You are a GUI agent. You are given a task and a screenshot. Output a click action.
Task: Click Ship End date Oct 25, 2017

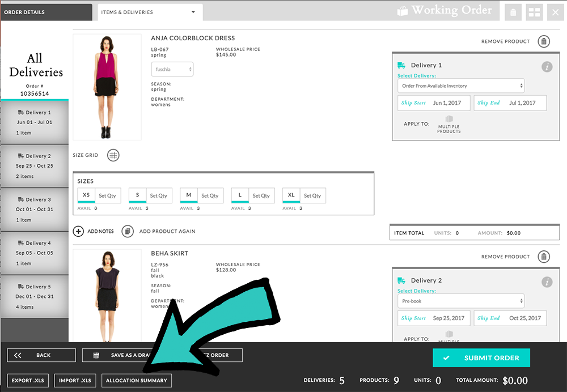point(510,318)
